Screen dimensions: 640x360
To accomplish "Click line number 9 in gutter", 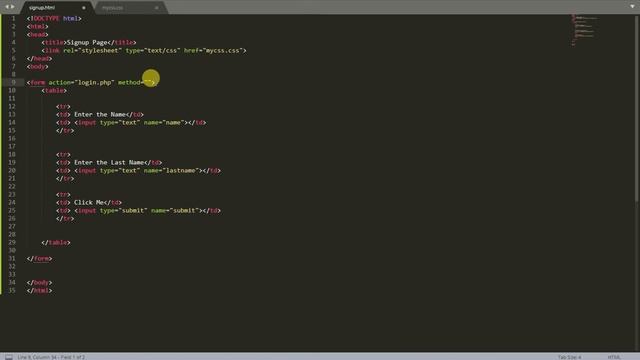I will click(13, 82).
